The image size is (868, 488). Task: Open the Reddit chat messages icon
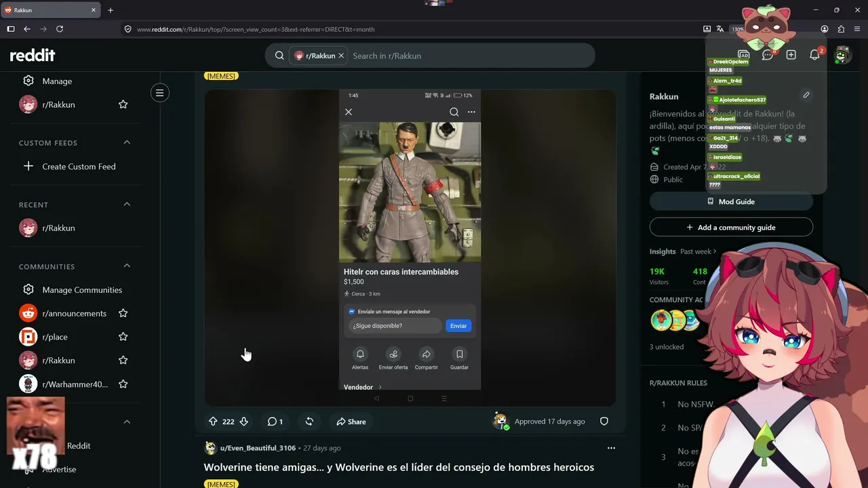767,55
